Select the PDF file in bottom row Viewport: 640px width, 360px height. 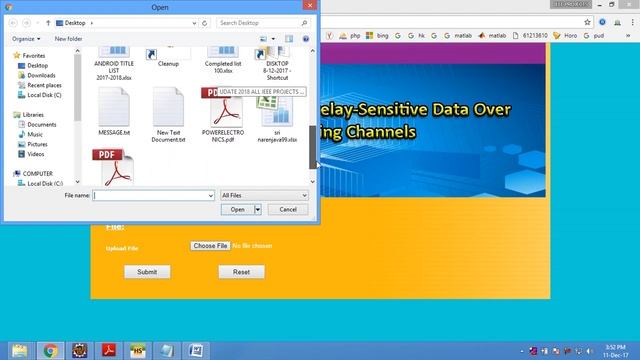[x=113, y=167]
